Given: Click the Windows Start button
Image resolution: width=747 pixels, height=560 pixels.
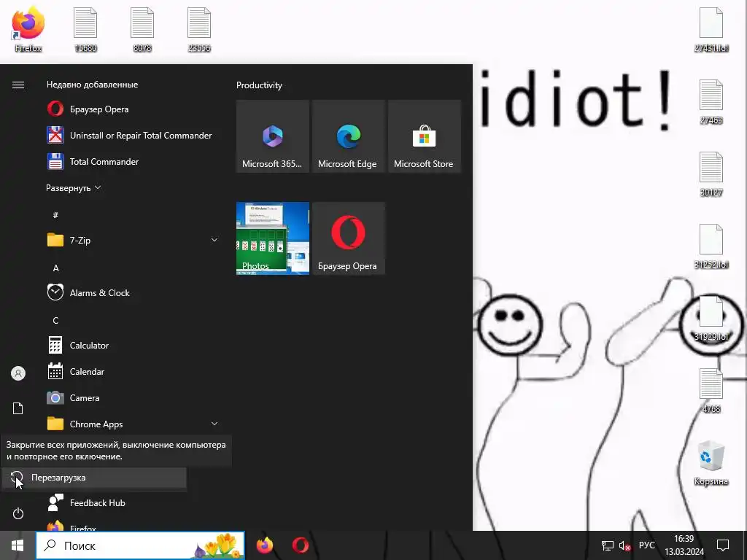Looking at the screenshot, I should (18, 545).
